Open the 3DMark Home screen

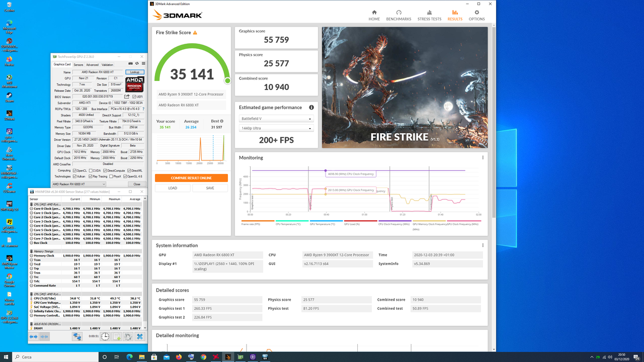coord(374,15)
